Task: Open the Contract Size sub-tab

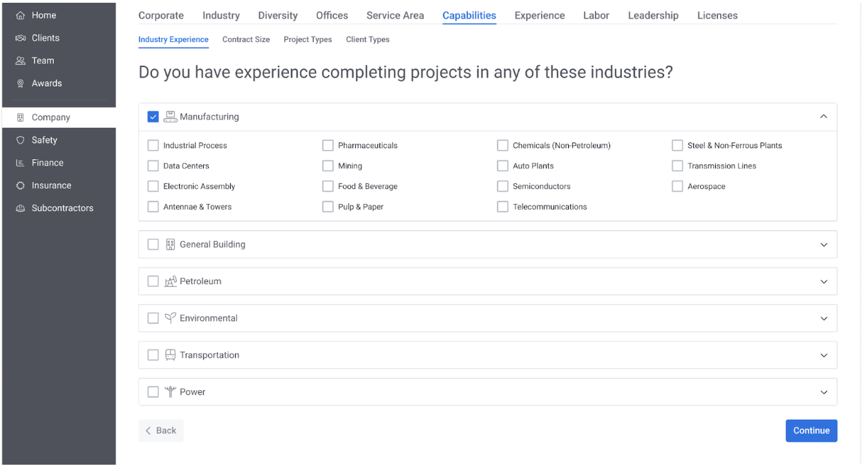Action: coord(246,39)
